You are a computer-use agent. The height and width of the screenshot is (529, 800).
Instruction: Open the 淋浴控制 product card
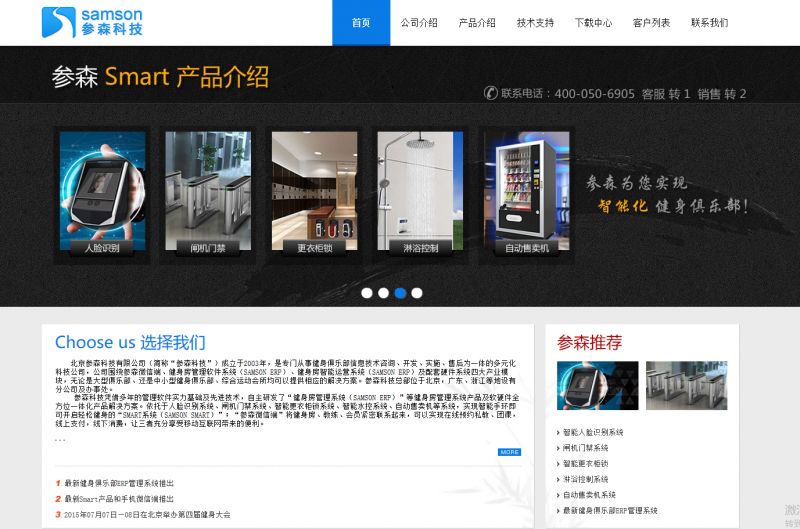point(420,195)
